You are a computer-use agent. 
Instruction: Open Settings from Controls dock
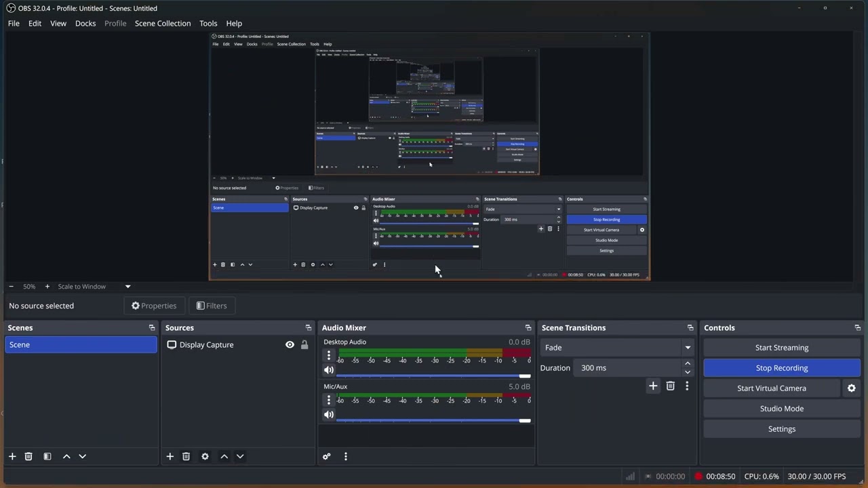[x=782, y=429]
